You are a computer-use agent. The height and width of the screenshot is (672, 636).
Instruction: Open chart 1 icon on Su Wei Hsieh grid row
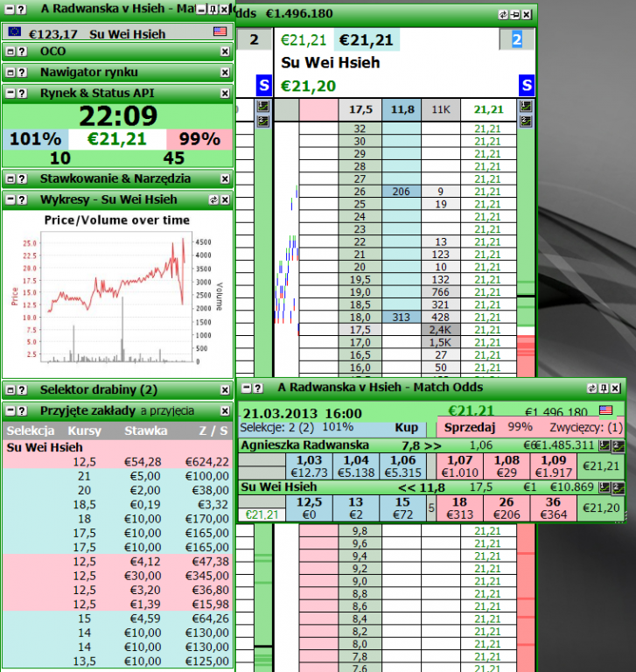click(x=605, y=487)
